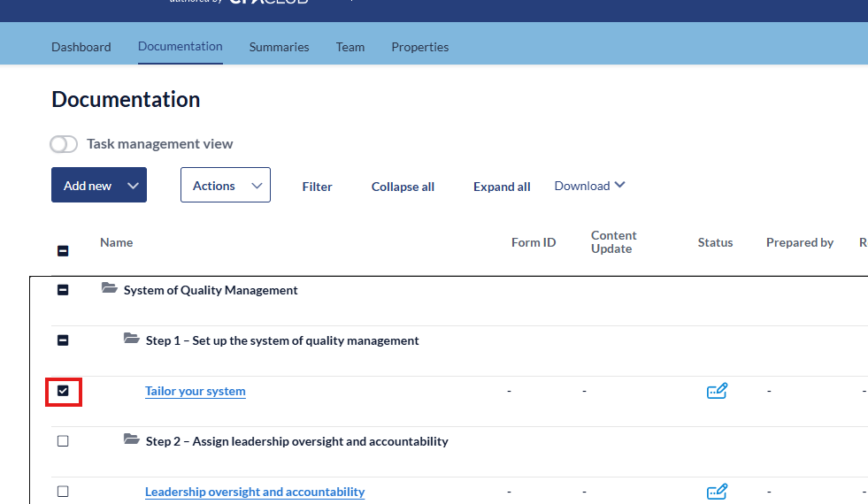Switch to the Dashboard tab
This screenshot has width=868, height=504.
tap(81, 47)
